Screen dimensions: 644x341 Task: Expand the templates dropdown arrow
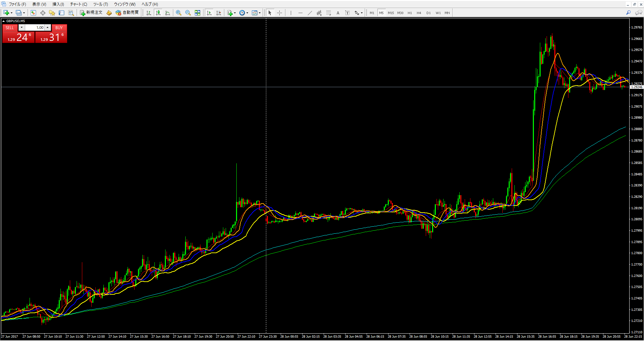tap(260, 13)
